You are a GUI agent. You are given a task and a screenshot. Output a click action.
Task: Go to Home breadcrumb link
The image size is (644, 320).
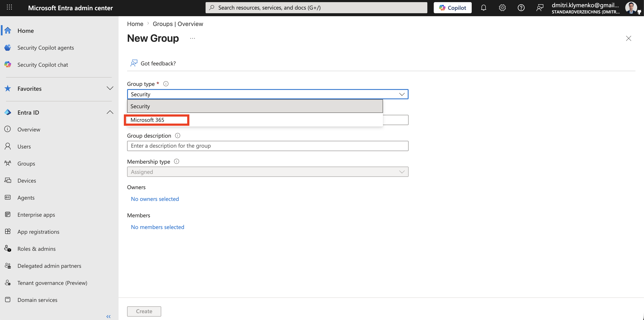point(135,24)
